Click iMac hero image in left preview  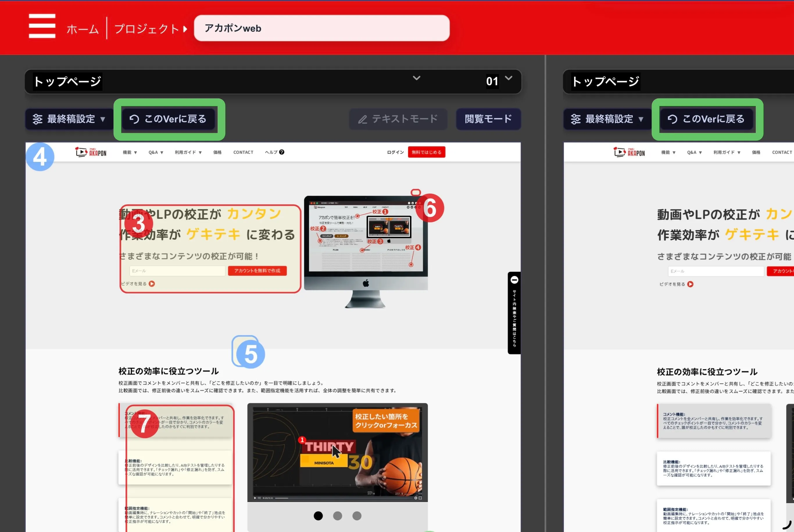tap(366, 252)
